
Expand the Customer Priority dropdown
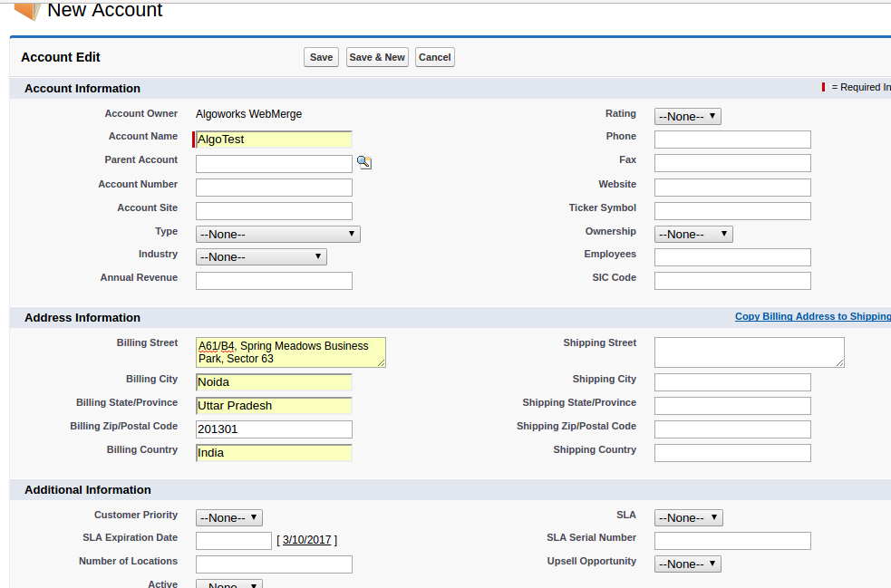point(229,518)
